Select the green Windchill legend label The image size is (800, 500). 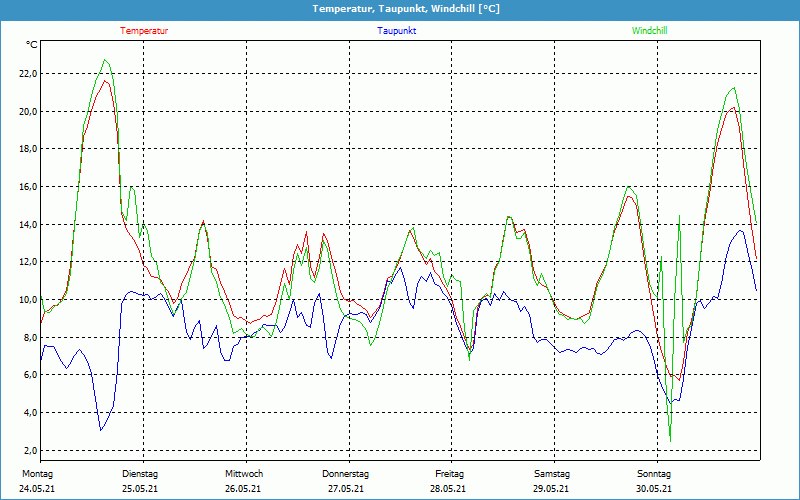[x=649, y=31]
